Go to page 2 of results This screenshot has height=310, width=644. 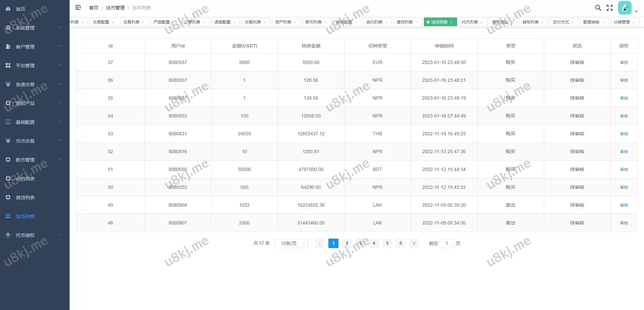pyautogui.click(x=347, y=243)
